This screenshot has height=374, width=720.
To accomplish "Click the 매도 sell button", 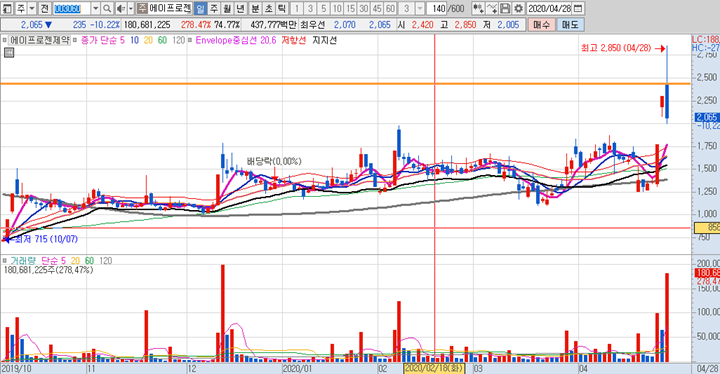I will (570, 25).
